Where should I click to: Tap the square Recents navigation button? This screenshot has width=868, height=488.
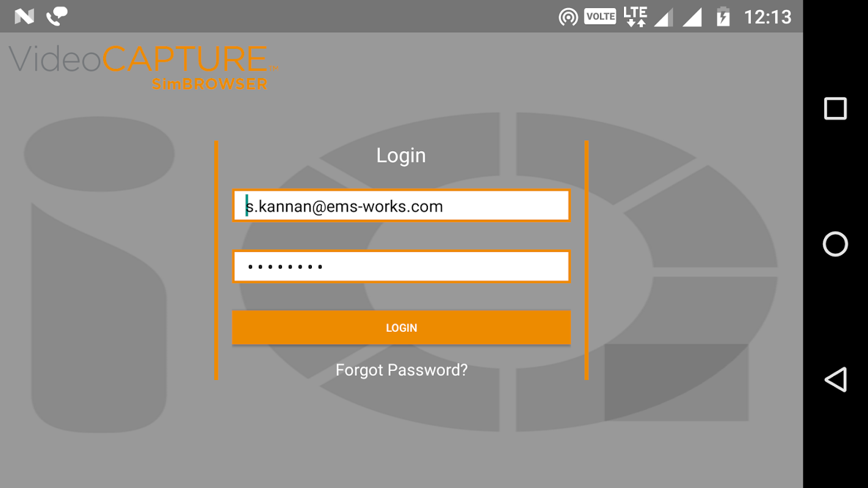pos(835,109)
